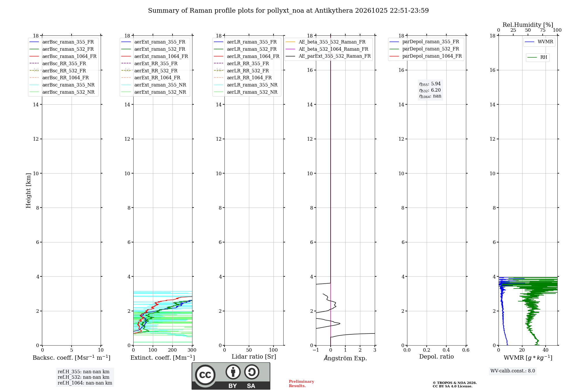
Task: Click the Depol. ratio axis label
Action: [x=437, y=357]
